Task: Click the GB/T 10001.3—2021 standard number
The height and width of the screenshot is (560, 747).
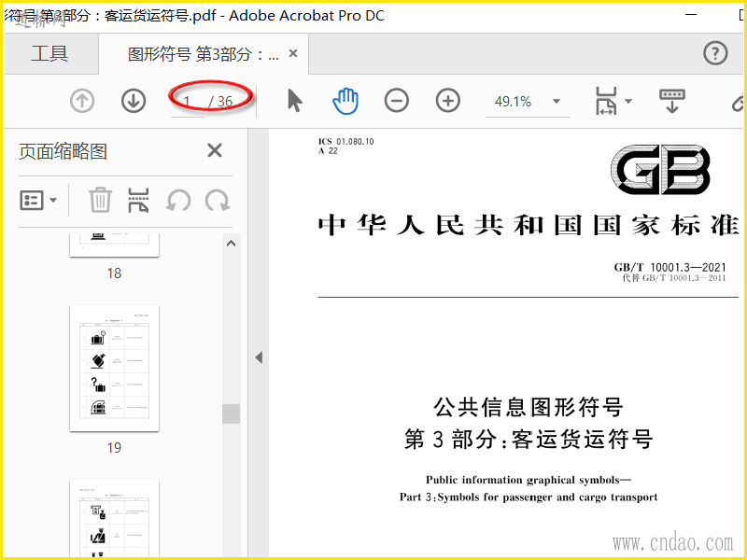Action: [669, 267]
